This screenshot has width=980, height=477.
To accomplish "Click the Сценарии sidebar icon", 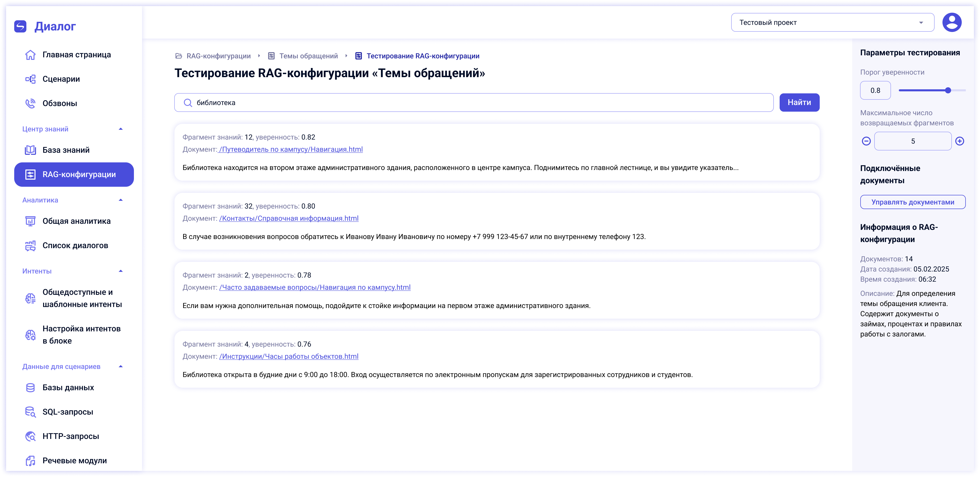I will click(30, 79).
